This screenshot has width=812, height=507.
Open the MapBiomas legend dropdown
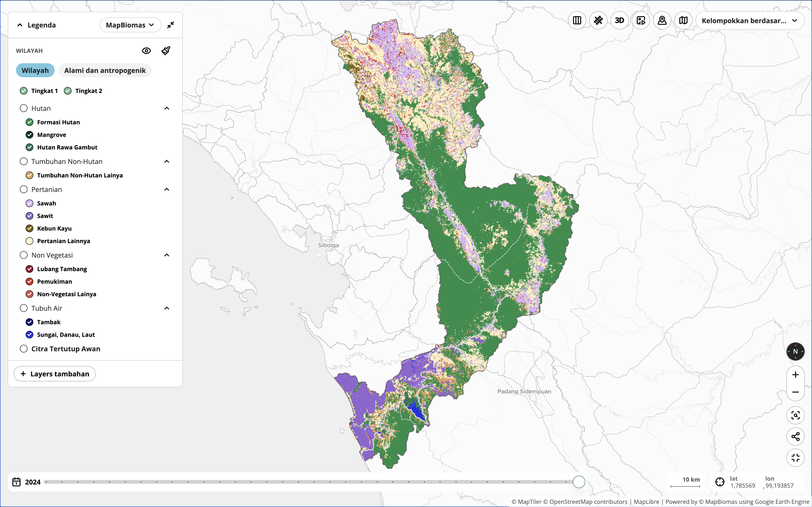130,25
